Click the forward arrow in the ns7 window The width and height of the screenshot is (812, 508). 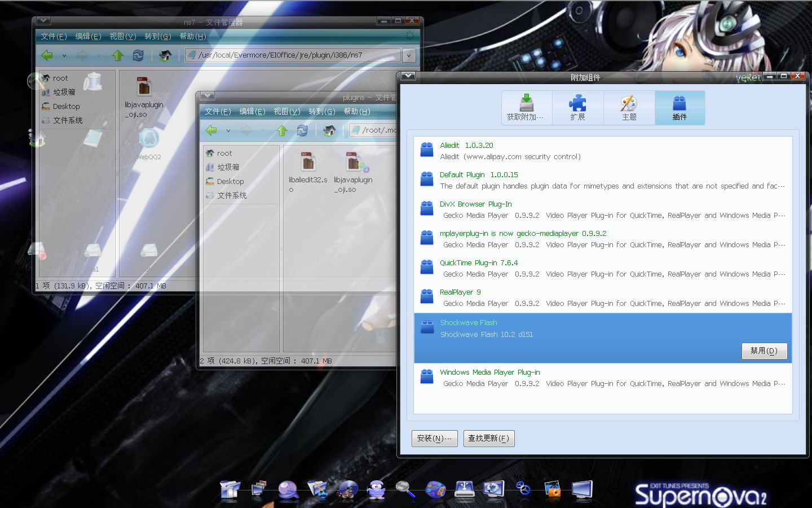click(82, 55)
